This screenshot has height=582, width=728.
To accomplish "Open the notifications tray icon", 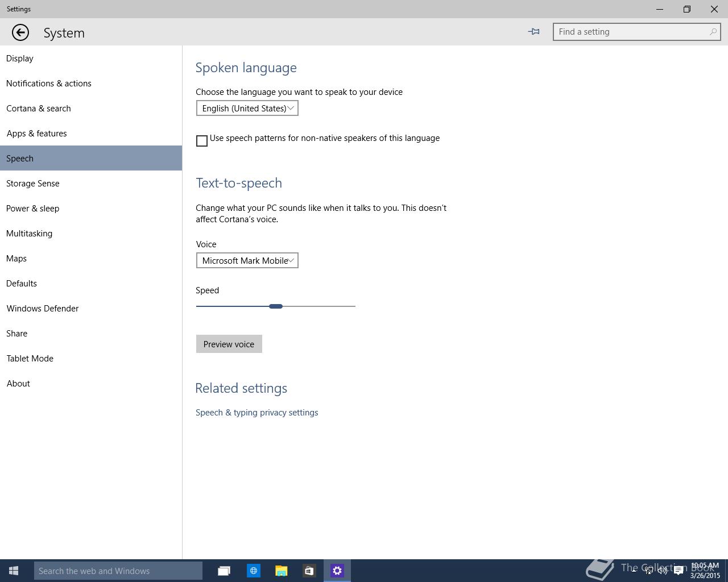I will [x=678, y=571].
